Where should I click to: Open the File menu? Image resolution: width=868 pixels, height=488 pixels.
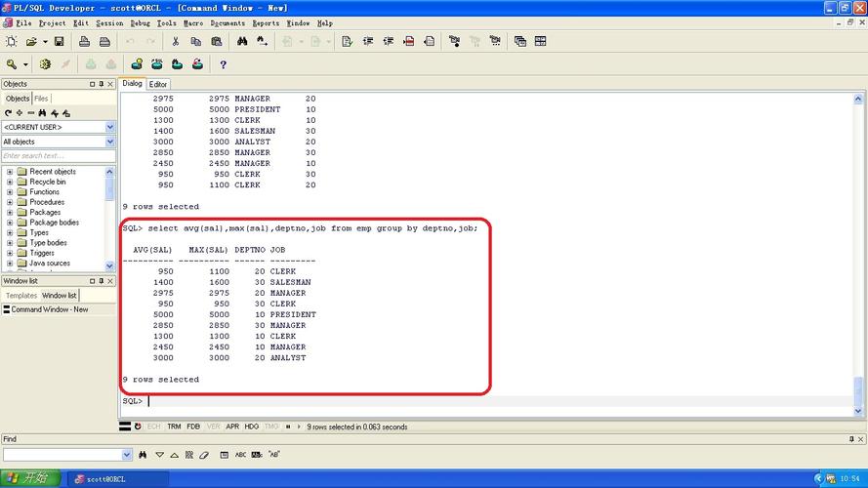23,23
